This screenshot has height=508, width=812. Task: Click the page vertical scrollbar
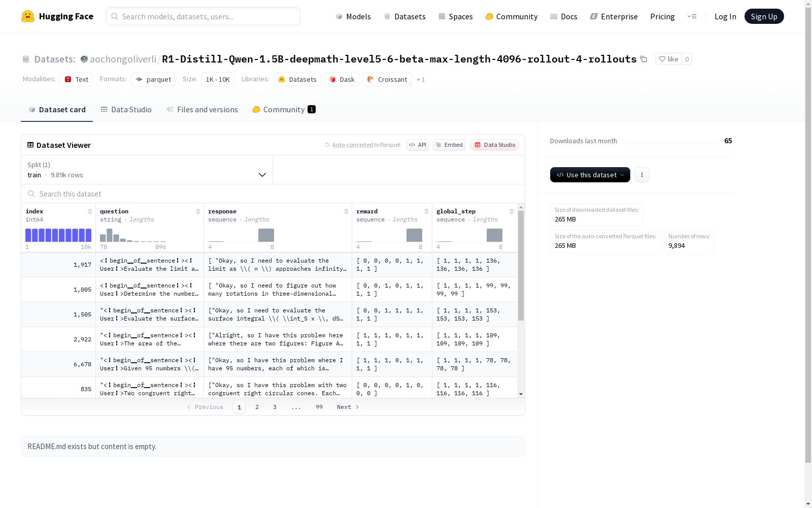click(x=808, y=235)
